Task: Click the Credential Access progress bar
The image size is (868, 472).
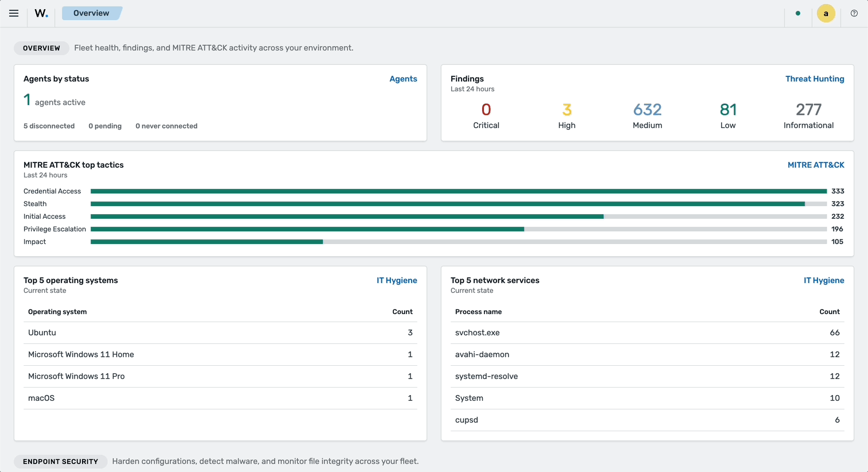Action: point(459,191)
